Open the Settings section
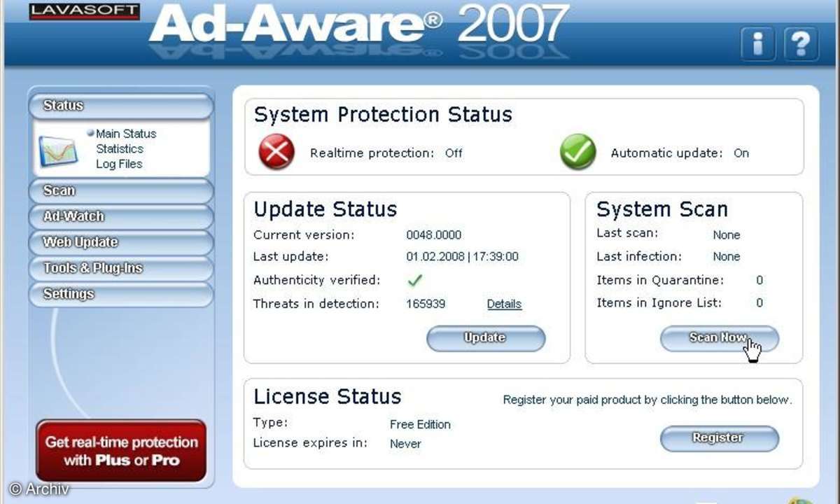The image size is (840, 504). click(120, 295)
